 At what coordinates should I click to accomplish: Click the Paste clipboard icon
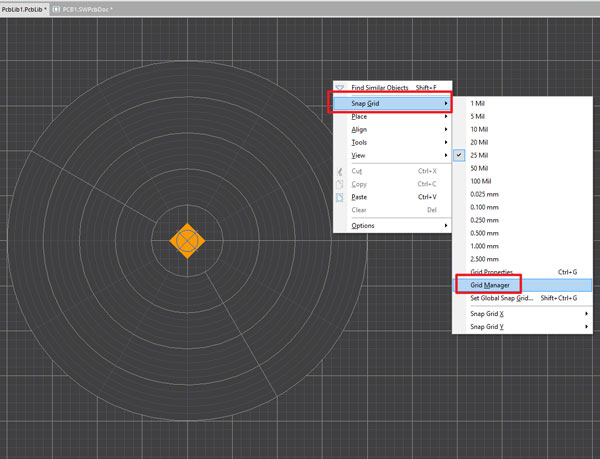pyautogui.click(x=340, y=197)
